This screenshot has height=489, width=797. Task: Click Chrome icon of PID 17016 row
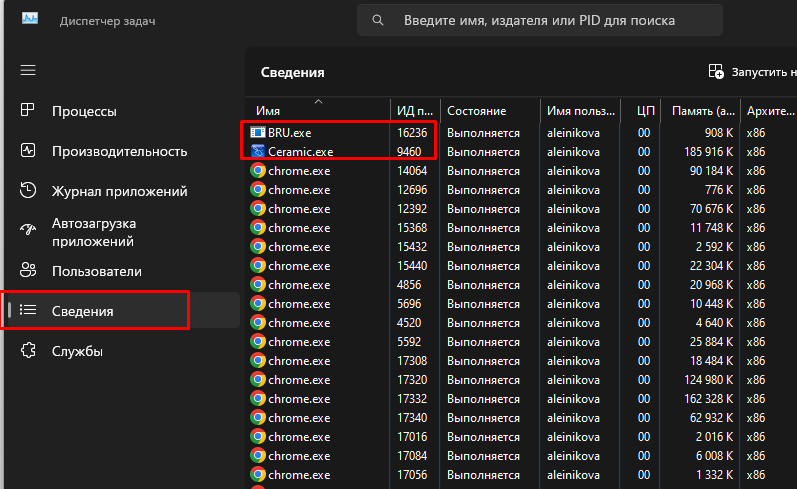[258, 437]
